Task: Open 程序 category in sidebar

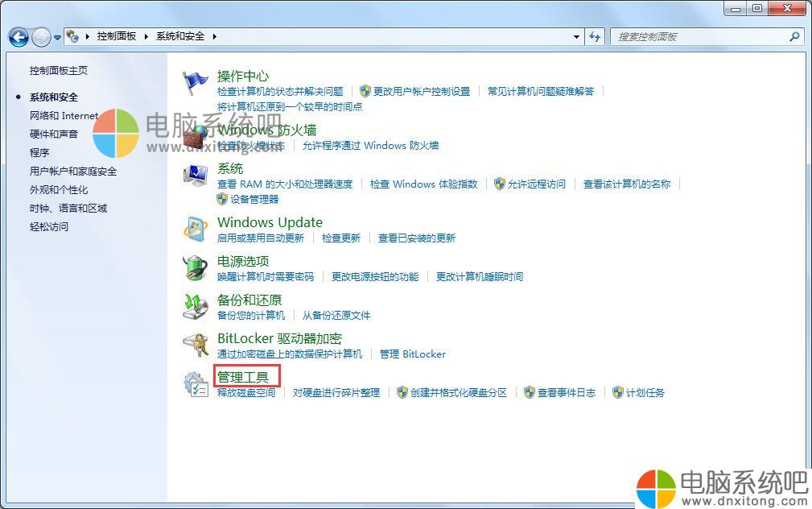Action: pos(39,152)
